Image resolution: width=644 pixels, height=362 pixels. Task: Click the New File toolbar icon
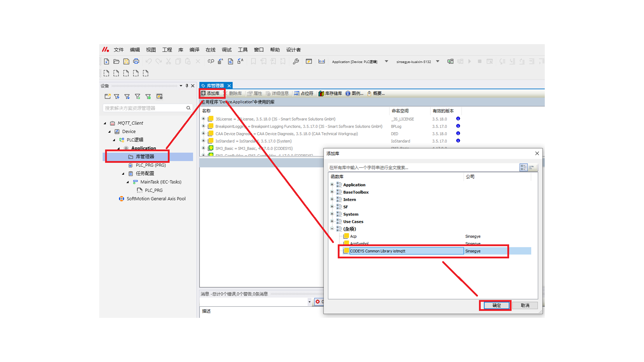point(106,61)
